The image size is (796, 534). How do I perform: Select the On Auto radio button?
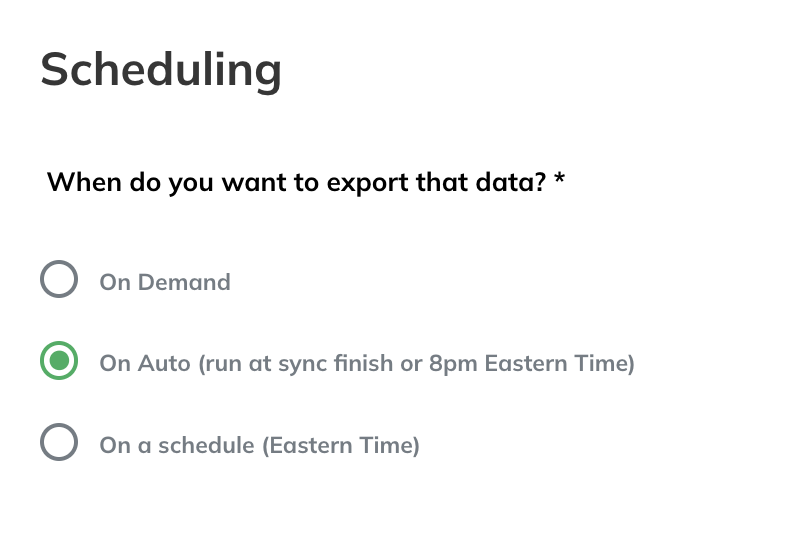(59, 361)
